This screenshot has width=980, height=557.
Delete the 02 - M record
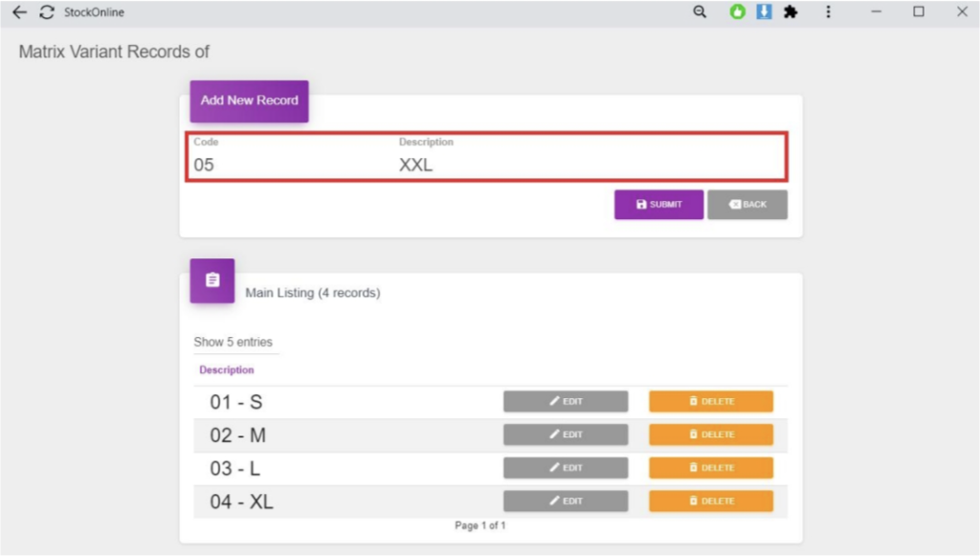[x=710, y=434]
